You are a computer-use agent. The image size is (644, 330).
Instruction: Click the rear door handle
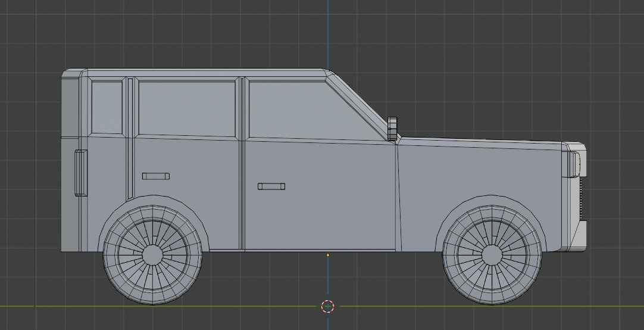point(156,176)
